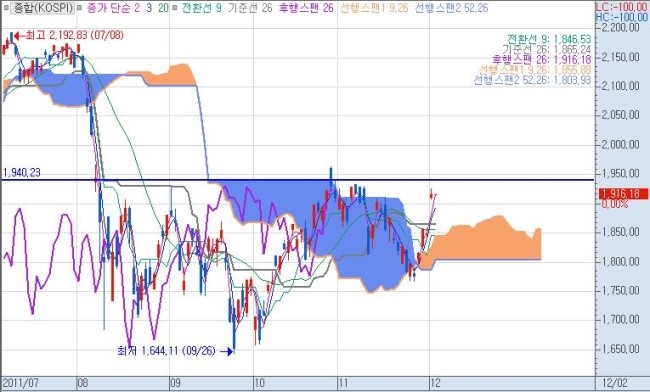Screen dimensions: 650x392
Task: Click the 2,000.00 price axis level
Action: pos(621,144)
